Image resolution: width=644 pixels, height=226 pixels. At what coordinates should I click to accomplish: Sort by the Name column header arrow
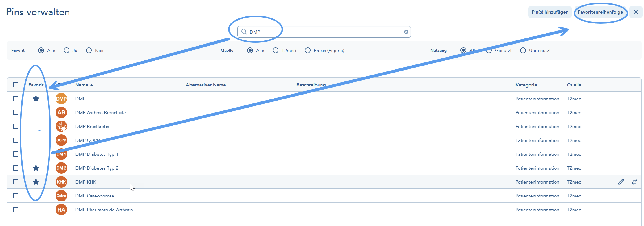tap(92, 85)
